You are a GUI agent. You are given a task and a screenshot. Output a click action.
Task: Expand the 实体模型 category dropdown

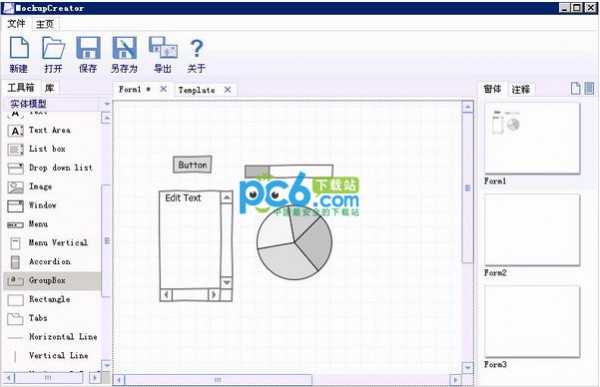point(107,104)
